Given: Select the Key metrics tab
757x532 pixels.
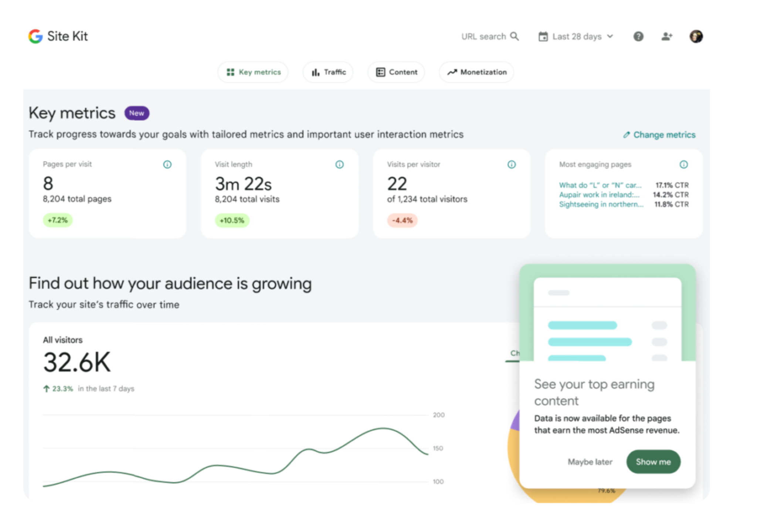Looking at the screenshot, I should pyautogui.click(x=253, y=72).
